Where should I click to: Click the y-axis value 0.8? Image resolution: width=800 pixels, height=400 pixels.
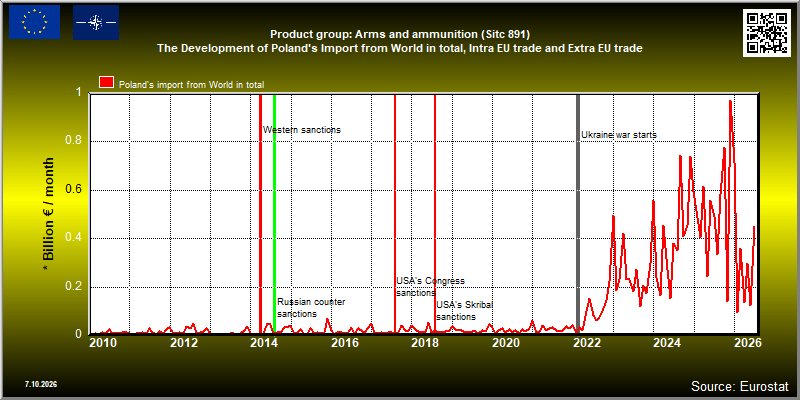pyautogui.click(x=74, y=141)
